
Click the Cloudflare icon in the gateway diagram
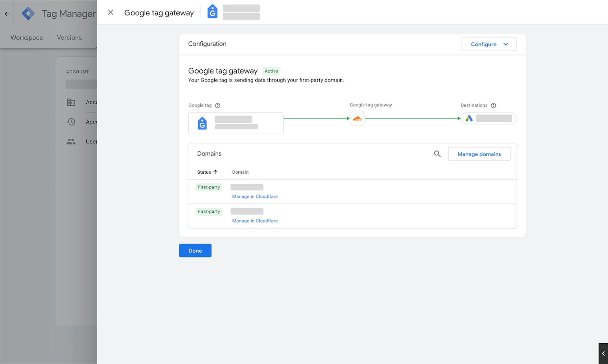click(x=357, y=118)
